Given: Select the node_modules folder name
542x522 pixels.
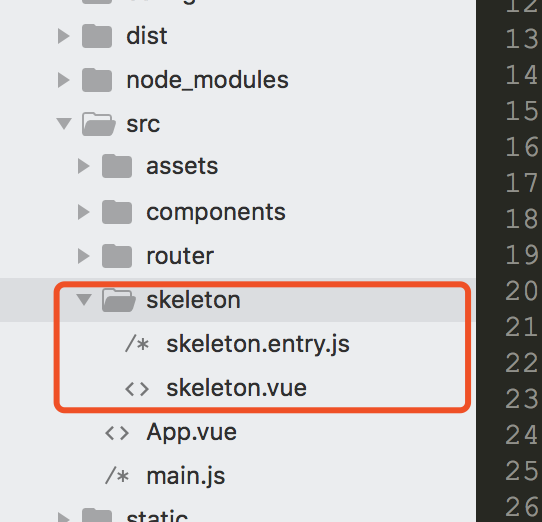Looking at the screenshot, I should point(207,81).
